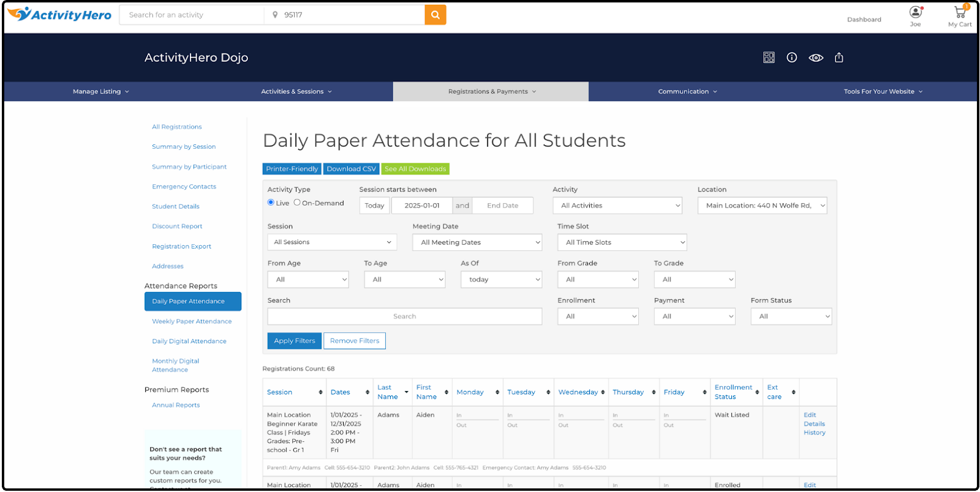Sort table by Tuesday column arrows
The image size is (980, 492).
(x=548, y=392)
